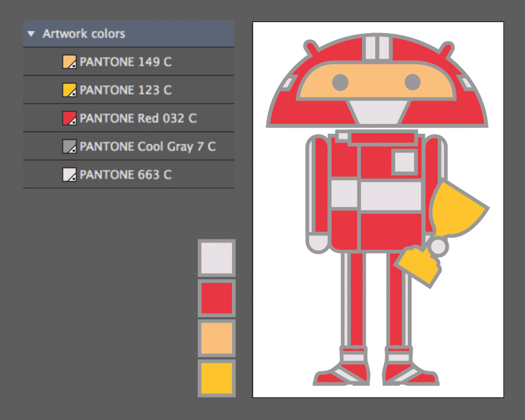Select the PANTONE Cool Gray 7 C name text
Image resolution: width=525 pixels, height=420 pixels.
pyautogui.click(x=148, y=146)
